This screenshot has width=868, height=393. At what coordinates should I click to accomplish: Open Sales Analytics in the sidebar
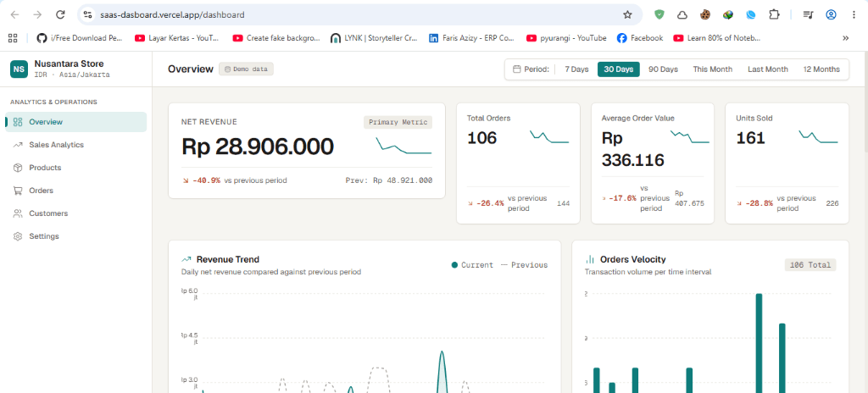pyautogui.click(x=75, y=145)
